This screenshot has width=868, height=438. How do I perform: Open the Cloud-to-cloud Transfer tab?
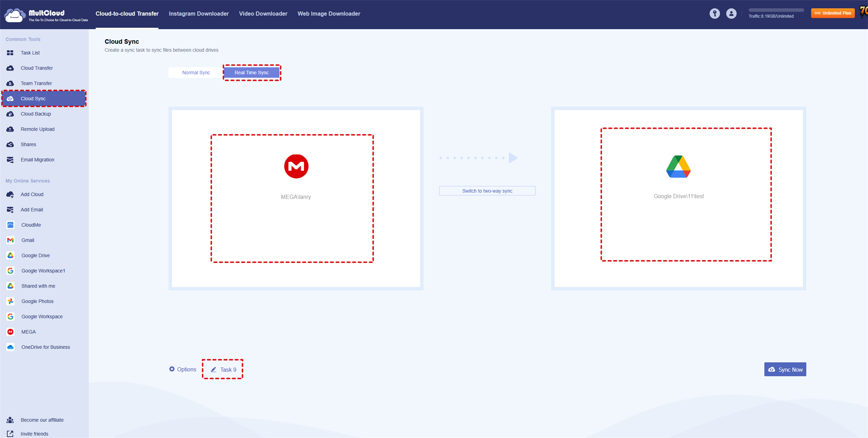click(x=127, y=14)
